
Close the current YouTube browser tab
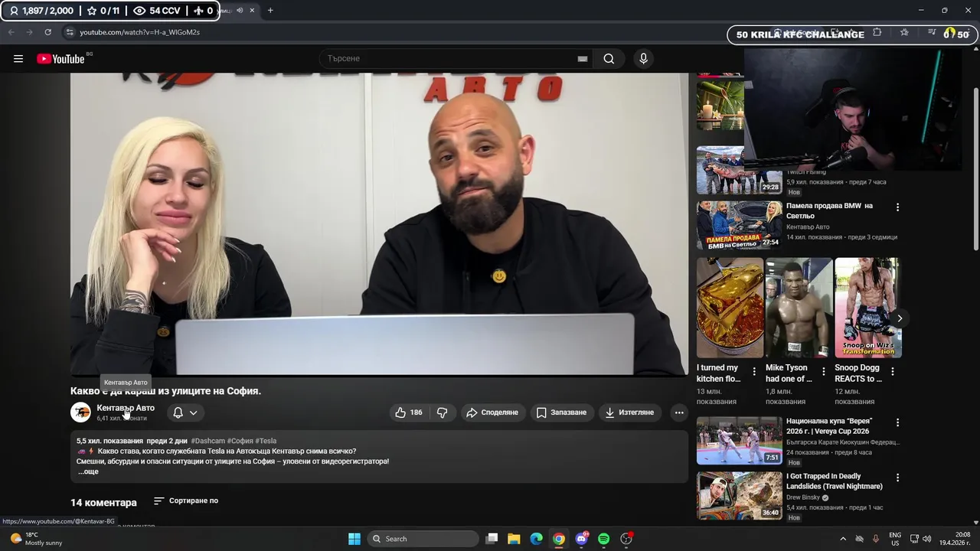[x=252, y=11]
